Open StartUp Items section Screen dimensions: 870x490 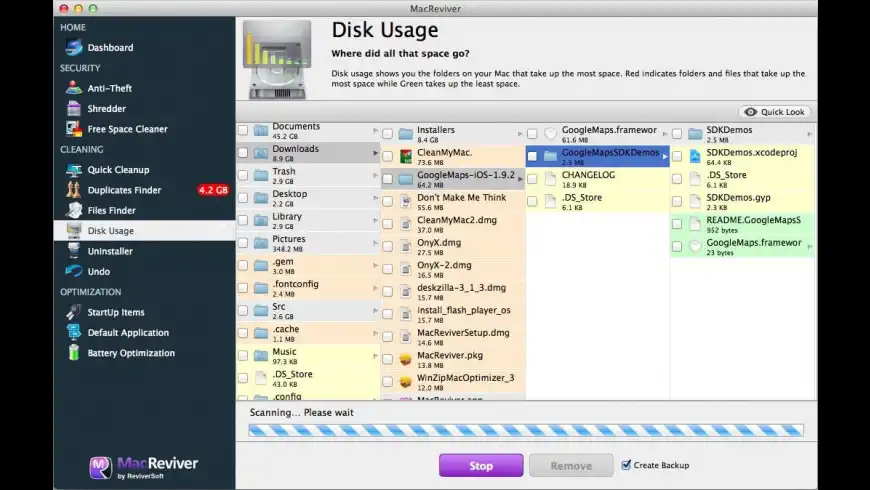pos(144,312)
